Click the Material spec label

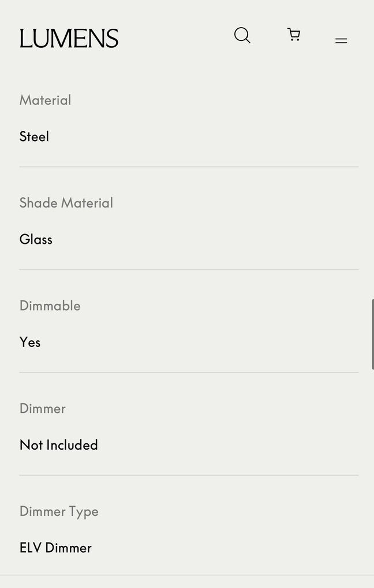point(45,100)
